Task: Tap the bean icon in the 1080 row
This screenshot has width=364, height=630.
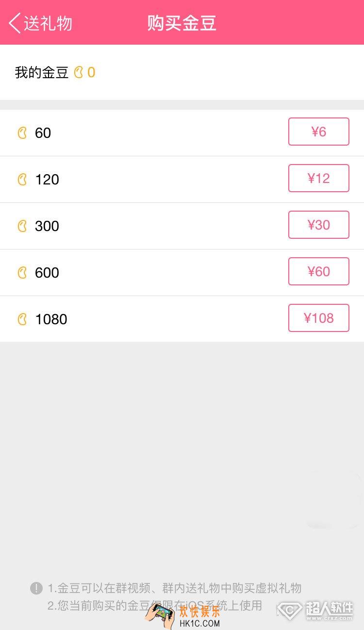Action: coord(22,319)
